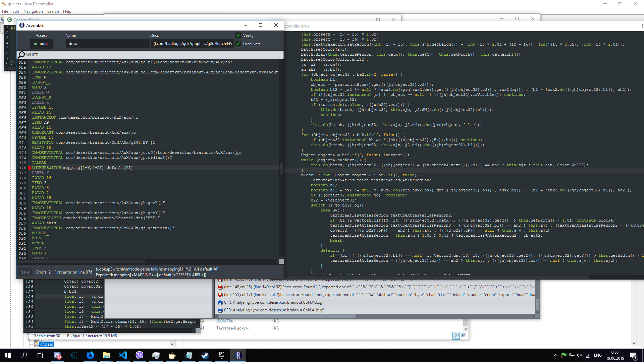Click the dropdown arrow next to gf.class
The image size is (644, 362).
[172, 344]
